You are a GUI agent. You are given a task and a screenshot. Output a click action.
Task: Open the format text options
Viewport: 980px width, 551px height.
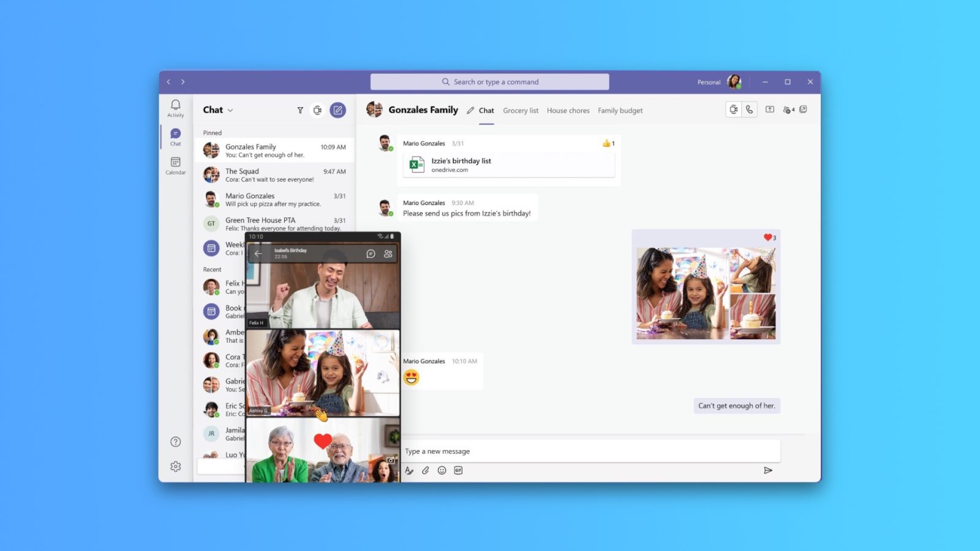click(x=409, y=470)
